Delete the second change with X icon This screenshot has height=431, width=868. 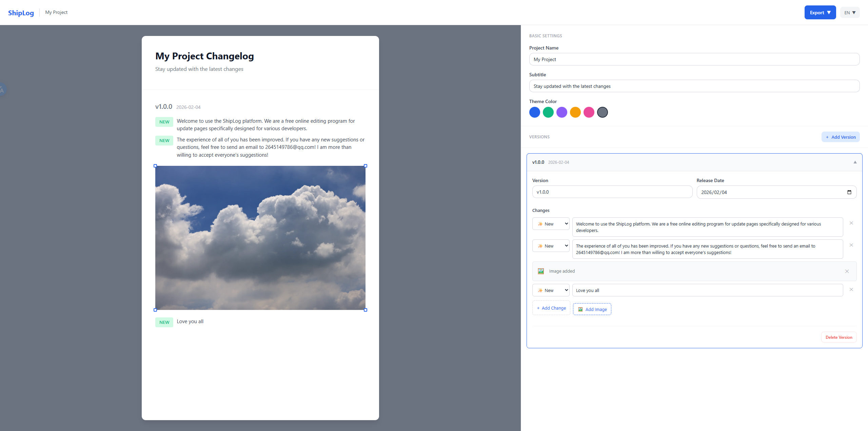(x=851, y=245)
